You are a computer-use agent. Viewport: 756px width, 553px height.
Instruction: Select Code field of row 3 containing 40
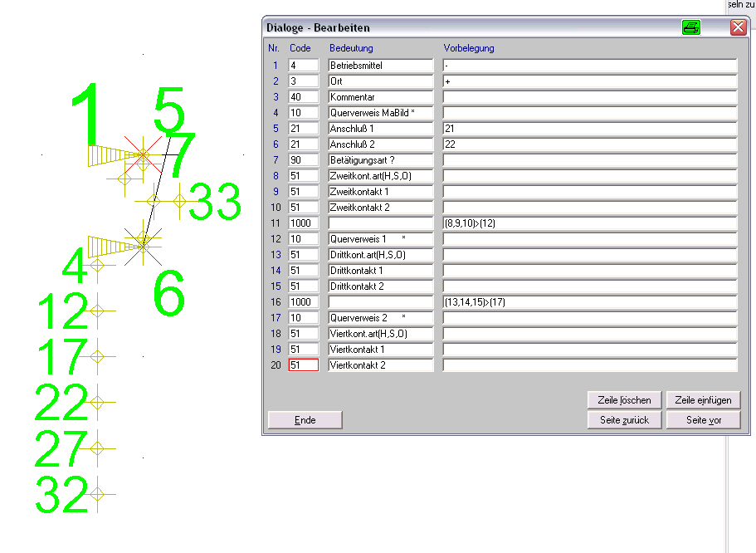pyautogui.click(x=303, y=97)
